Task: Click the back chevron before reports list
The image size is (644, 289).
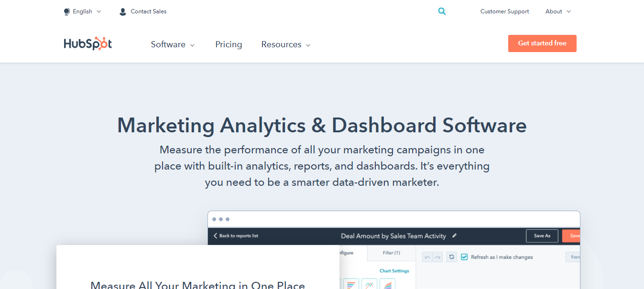Action: (x=215, y=235)
